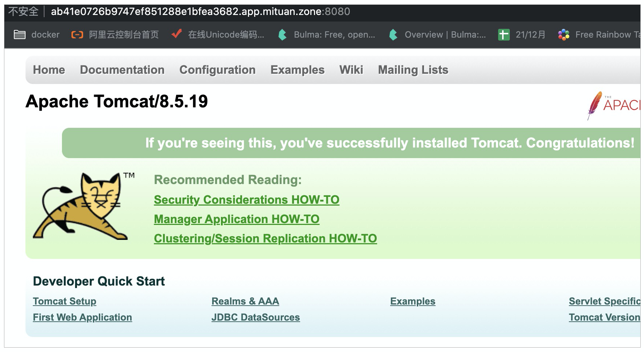Click the Bulma Free open source bookmark icon
The width and height of the screenshot is (644, 352).
(282, 35)
